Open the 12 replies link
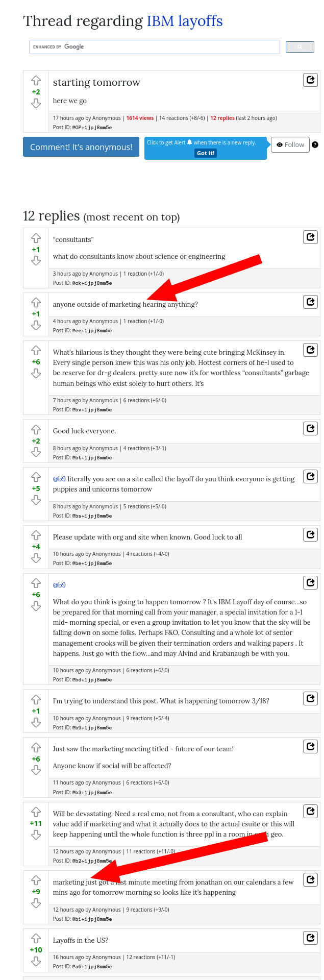The width and height of the screenshot is (324, 980). 222,118
